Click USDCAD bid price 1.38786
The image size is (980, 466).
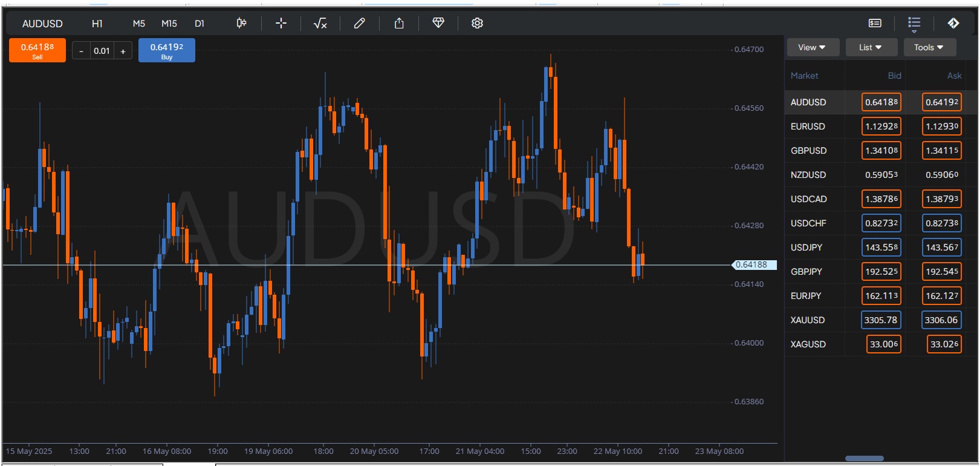(881, 199)
